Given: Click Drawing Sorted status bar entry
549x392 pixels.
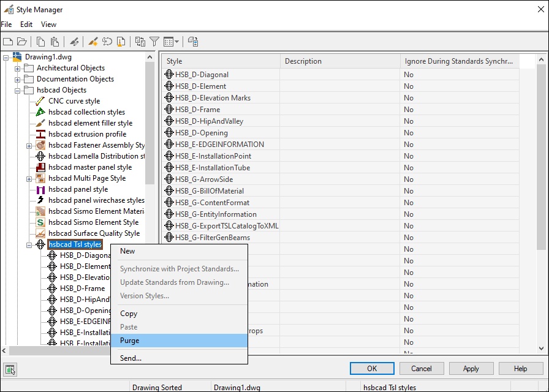Looking at the screenshot, I should click(157, 388).
